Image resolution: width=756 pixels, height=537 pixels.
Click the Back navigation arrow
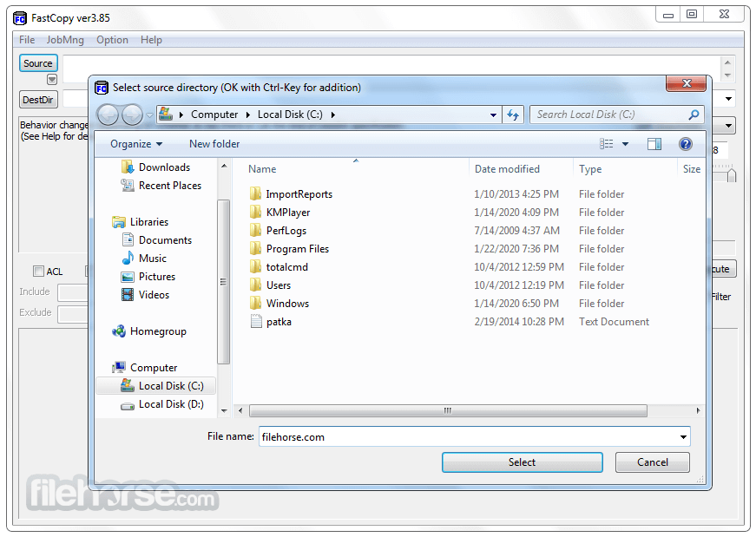click(108, 114)
